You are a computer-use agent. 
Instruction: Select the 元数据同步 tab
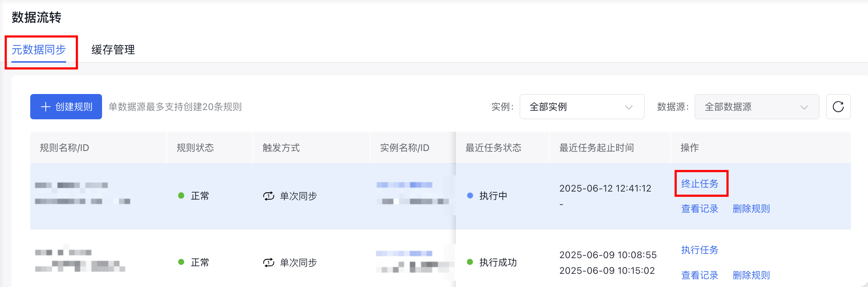click(x=39, y=49)
